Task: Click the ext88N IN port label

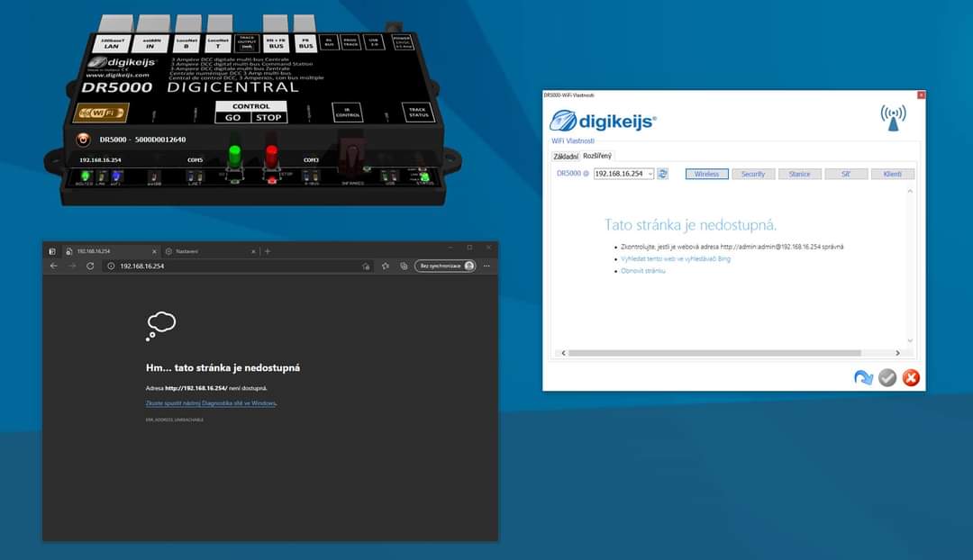Action: tap(150, 43)
